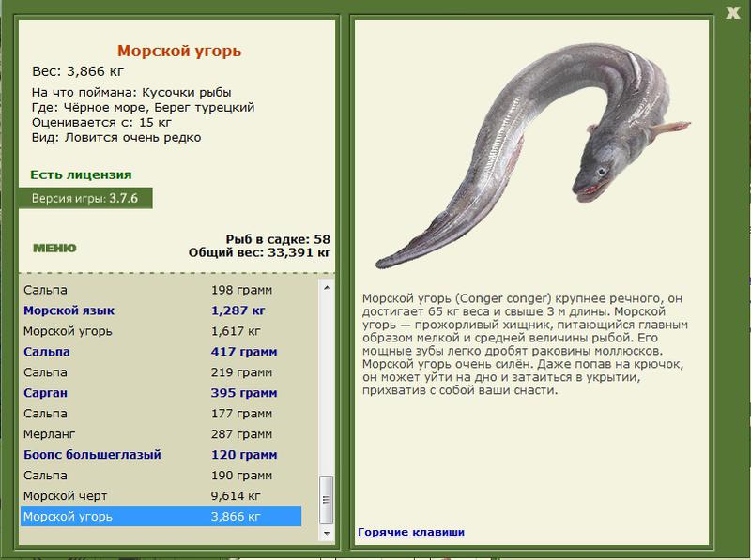The height and width of the screenshot is (560, 751).
Task: Select Сальпа 190 грамм entry
Action: tap(161, 476)
